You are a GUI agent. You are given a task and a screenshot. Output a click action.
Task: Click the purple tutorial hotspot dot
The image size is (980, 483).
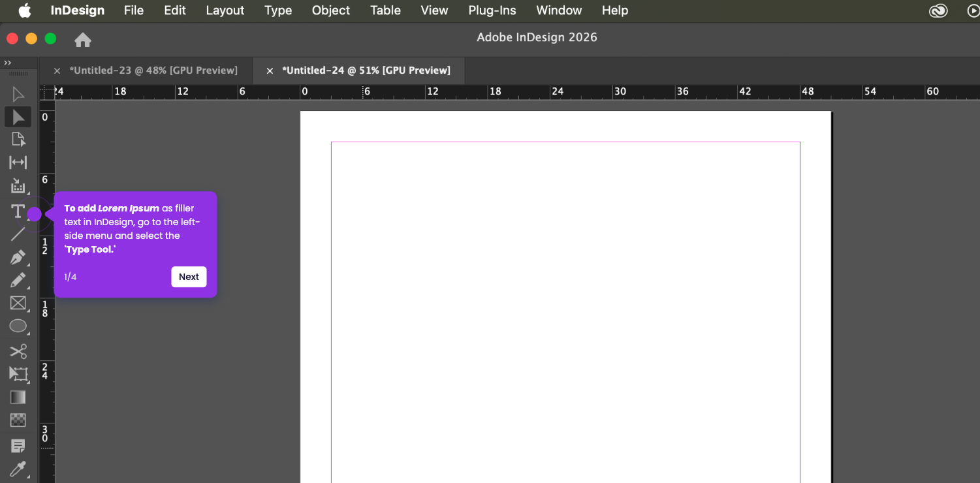coord(35,214)
